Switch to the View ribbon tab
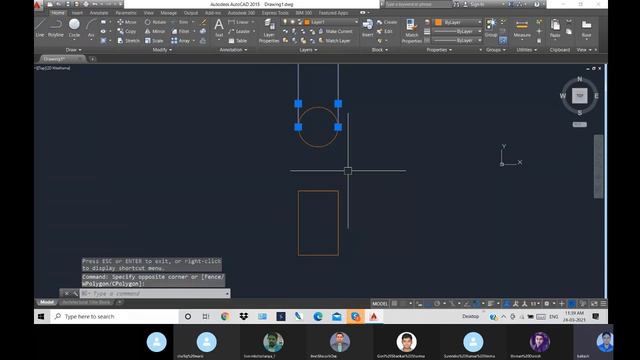640x360 pixels. point(149,13)
